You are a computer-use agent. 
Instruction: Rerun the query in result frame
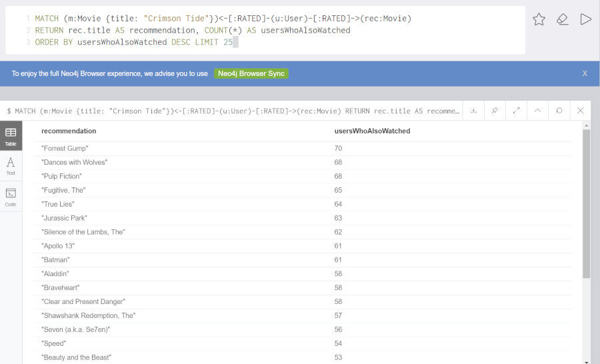point(559,111)
